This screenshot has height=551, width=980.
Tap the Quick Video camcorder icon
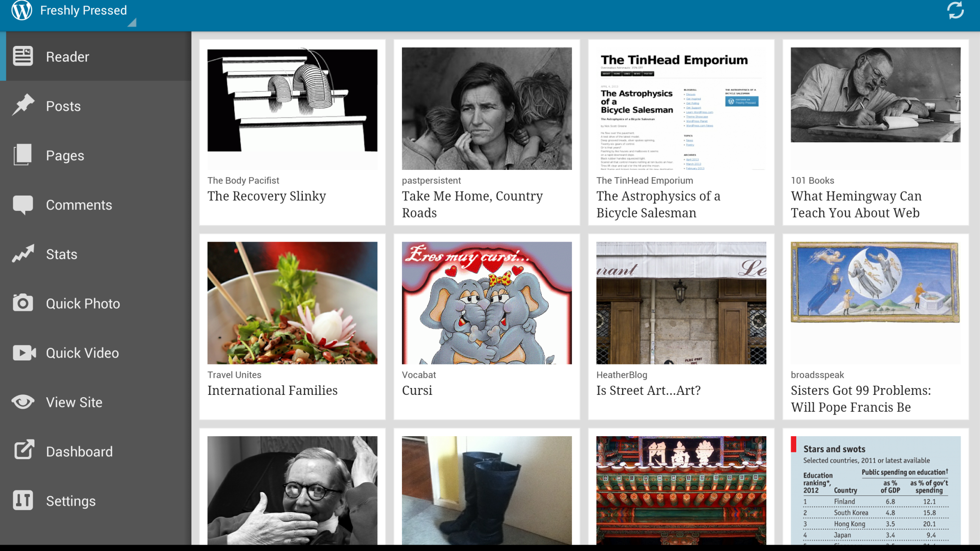(x=24, y=353)
